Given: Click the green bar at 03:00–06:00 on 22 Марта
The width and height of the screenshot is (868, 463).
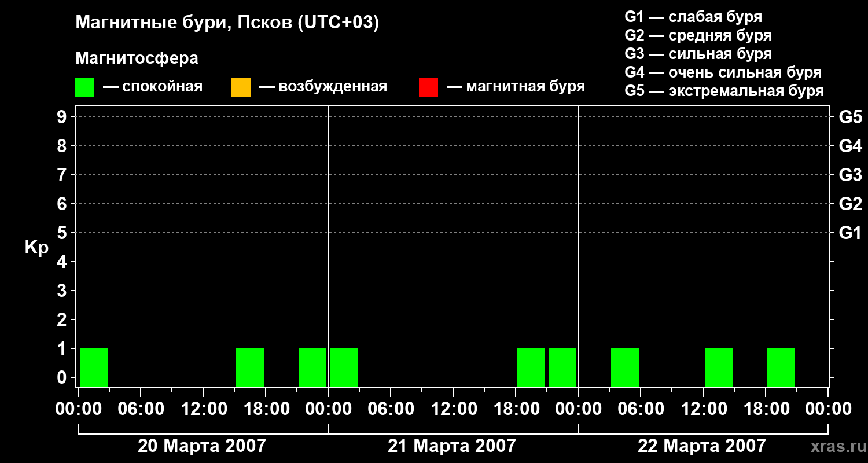Looking at the screenshot, I should (x=625, y=368).
